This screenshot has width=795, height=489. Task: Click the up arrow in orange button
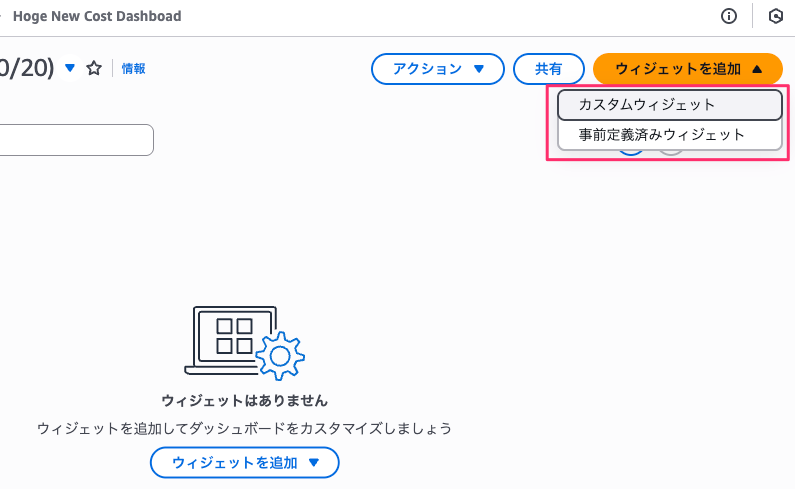pos(757,68)
